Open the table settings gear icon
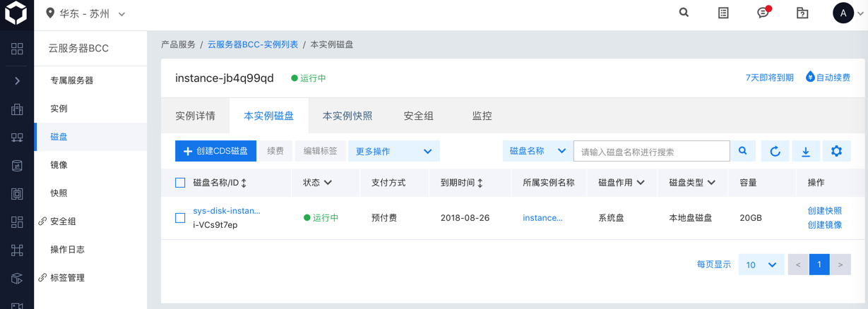This screenshot has height=309, width=868. pos(836,151)
